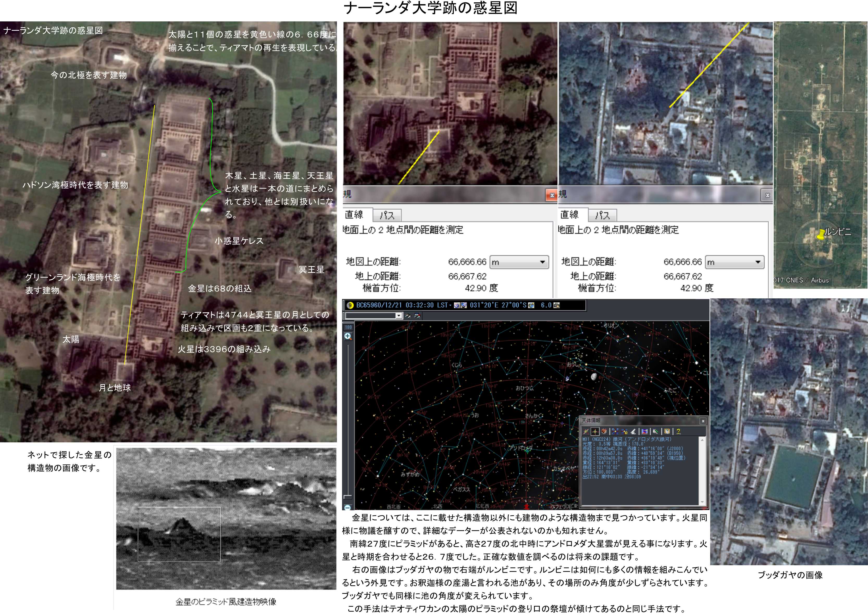Click the globe location icon after 27°00'S
Viewport: 868px width, 616px height.
[x=531, y=305]
